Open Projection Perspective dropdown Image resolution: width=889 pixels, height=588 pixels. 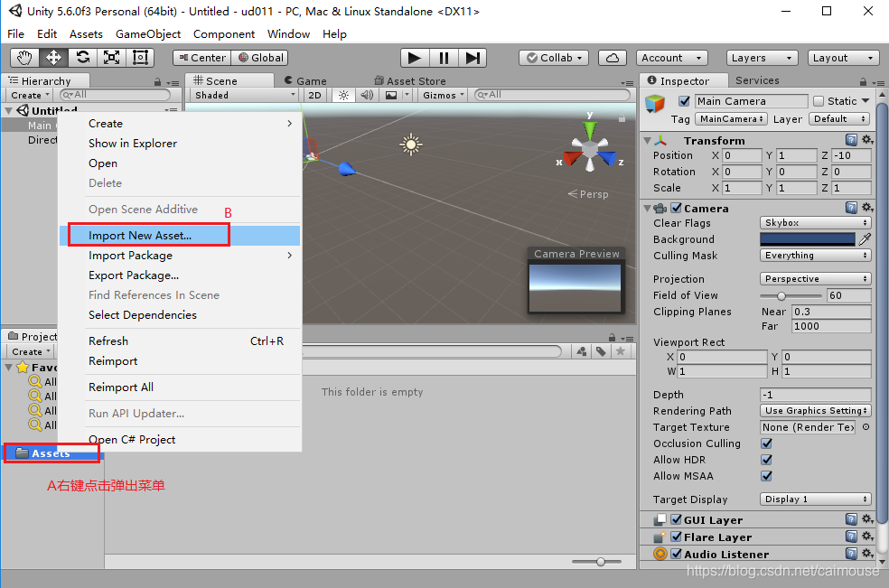[815, 279]
